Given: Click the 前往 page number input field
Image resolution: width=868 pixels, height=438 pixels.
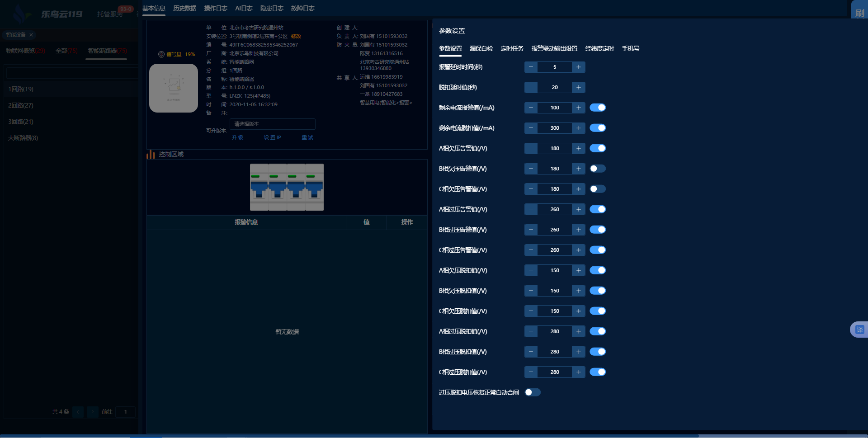Looking at the screenshot, I should 126,412.
